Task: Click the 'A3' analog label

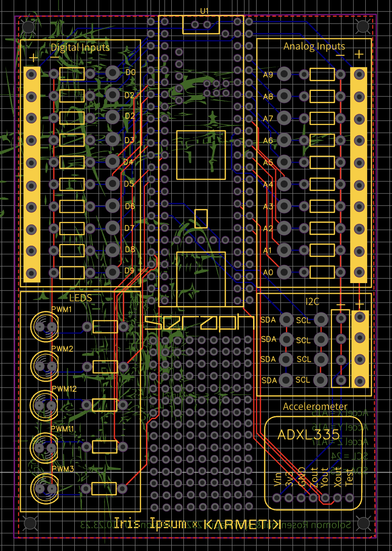Action: [268, 207]
